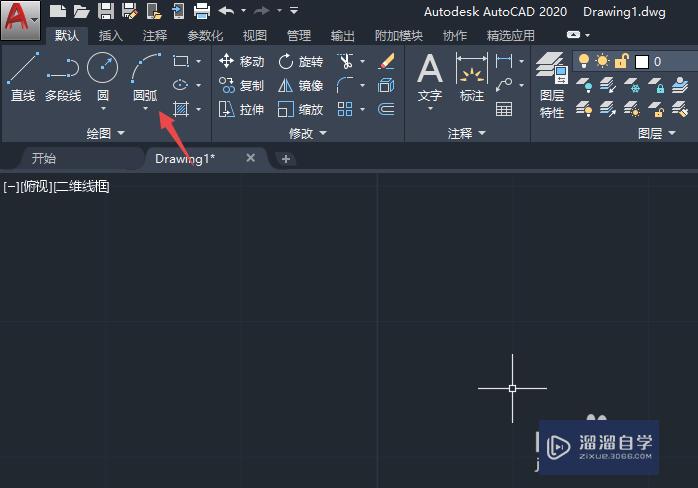Open rectangle tool dropdown arrow
The image size is (698, 488).
click(x=199, y=61)
